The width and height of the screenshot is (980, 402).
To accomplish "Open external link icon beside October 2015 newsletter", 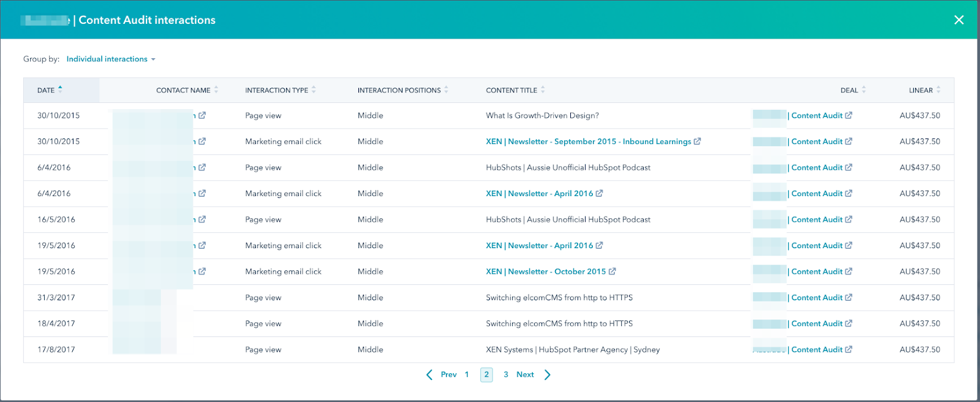I will tap(612, 271).
